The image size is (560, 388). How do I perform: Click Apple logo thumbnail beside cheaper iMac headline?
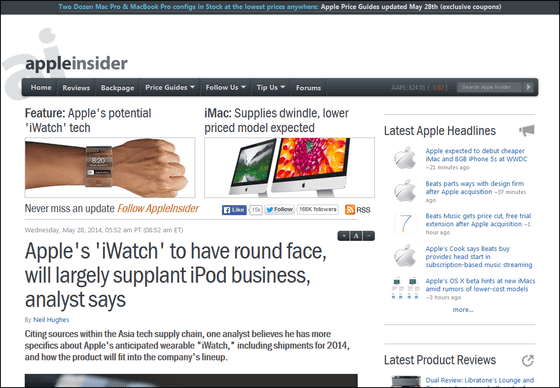coord(405,158)
